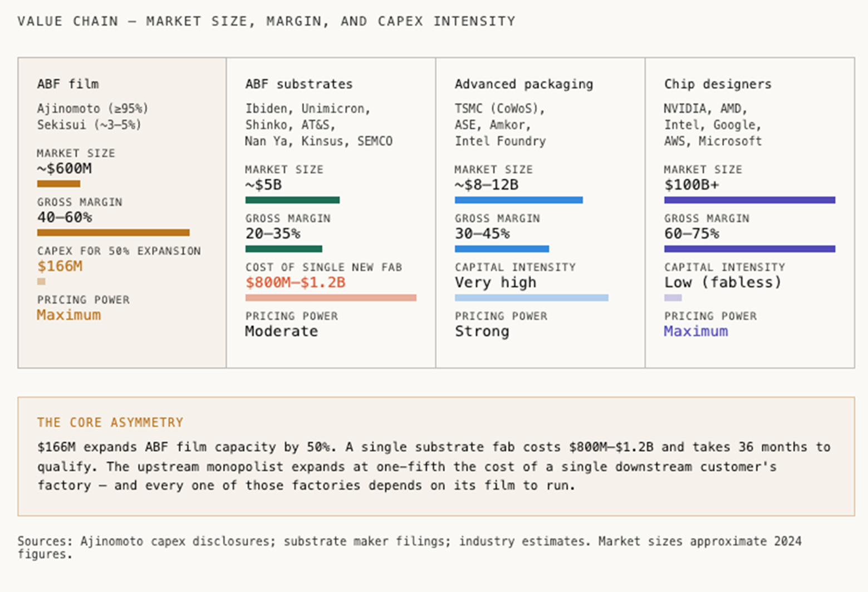Click the purple gross margin bar under "60–75%"
This screenshot has height=592, width=868.
coord(749,249)
